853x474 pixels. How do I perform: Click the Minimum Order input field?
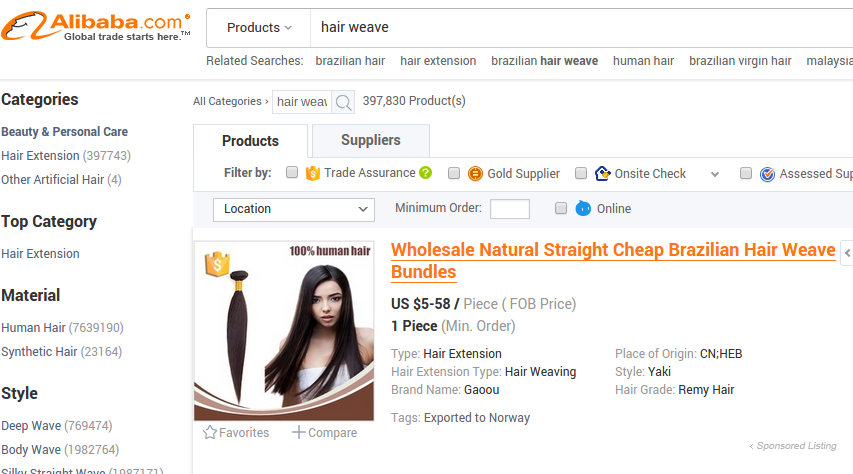click(x=510, y=208)
